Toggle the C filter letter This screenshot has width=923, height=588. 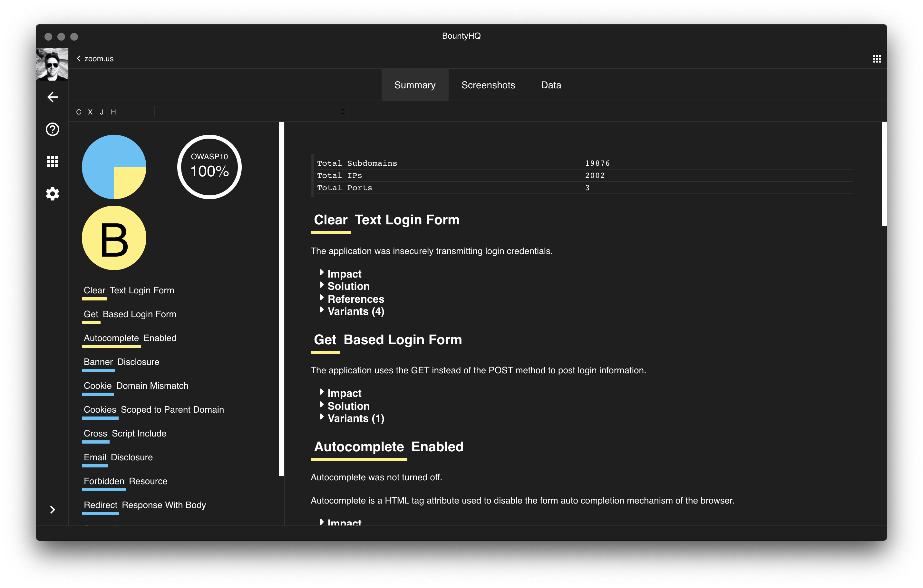79,112
